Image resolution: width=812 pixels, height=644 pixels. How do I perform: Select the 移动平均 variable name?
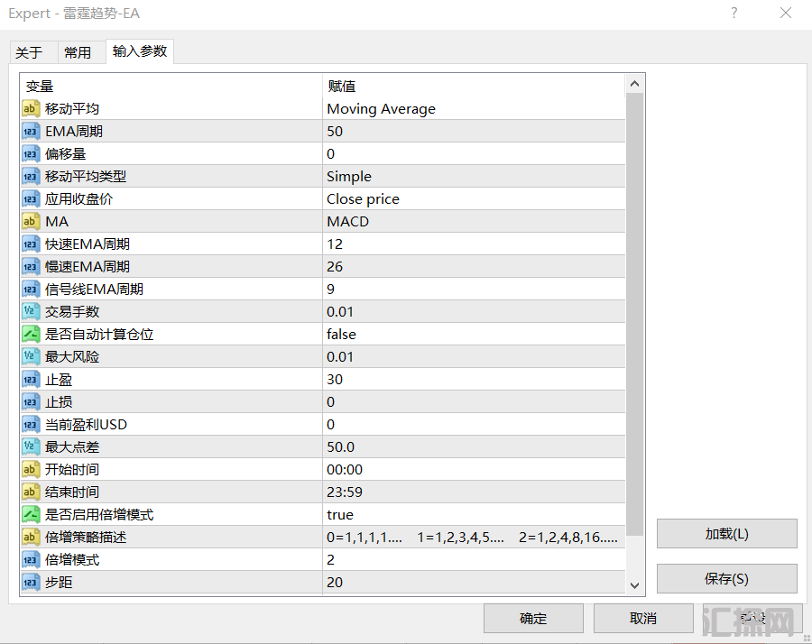[72, 109]
